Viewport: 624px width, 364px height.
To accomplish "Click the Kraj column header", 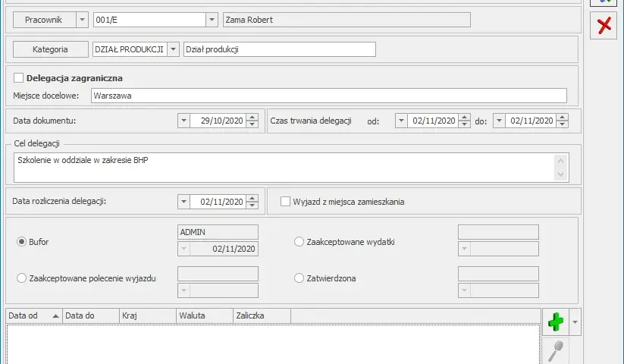I will click(148, 315).
